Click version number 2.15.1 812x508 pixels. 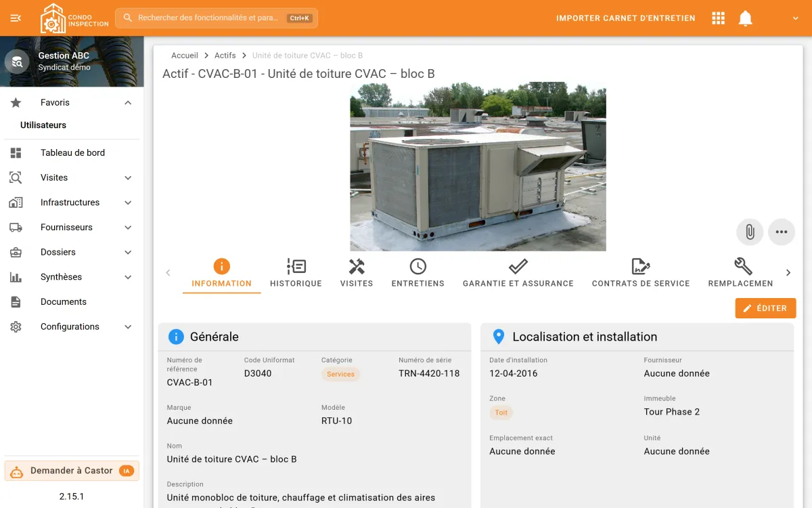coord(72,496)
